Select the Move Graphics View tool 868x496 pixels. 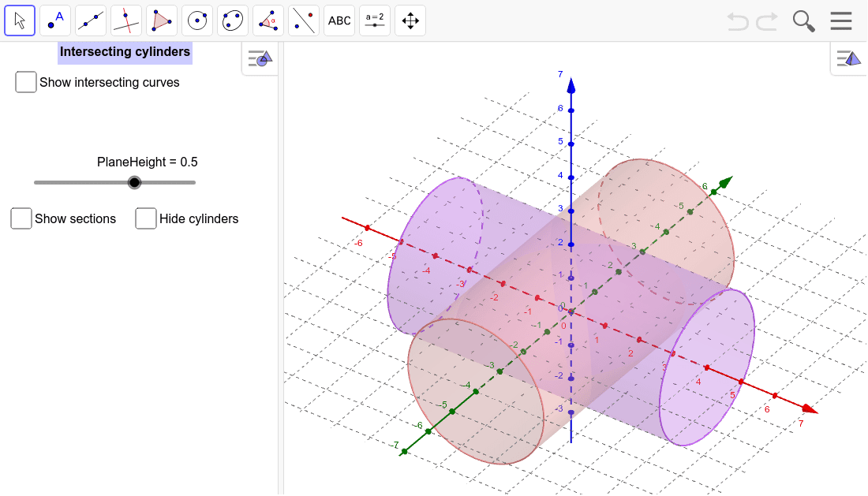[x=410, y=21]
